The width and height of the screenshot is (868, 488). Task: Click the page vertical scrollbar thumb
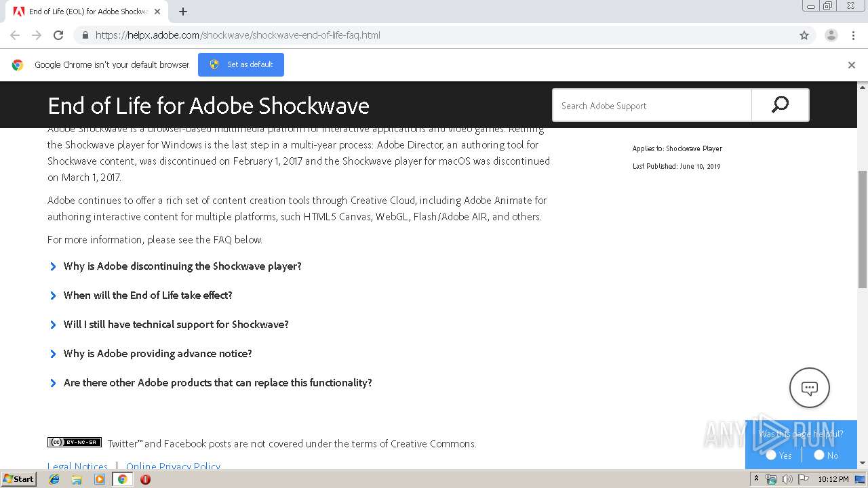[x=863, y=229]
